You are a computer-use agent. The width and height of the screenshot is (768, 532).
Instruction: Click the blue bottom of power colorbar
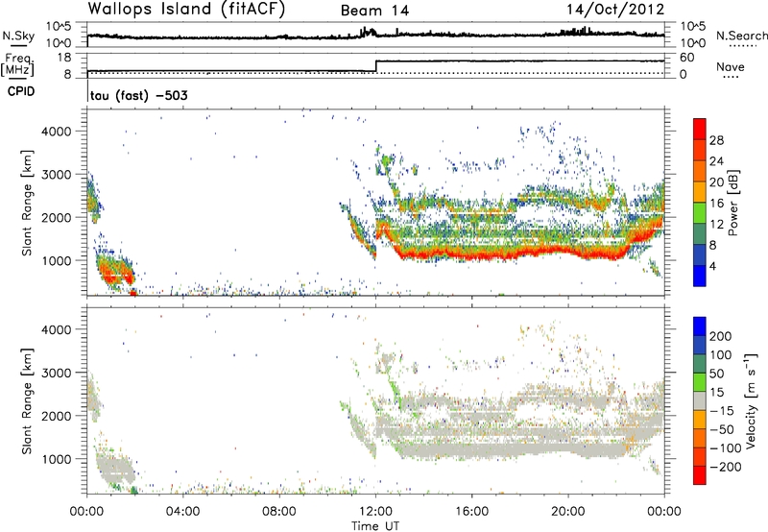tap(700, 276)
